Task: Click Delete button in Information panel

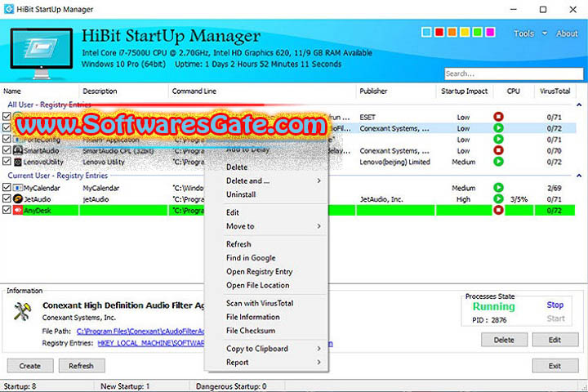Action: 504,340
